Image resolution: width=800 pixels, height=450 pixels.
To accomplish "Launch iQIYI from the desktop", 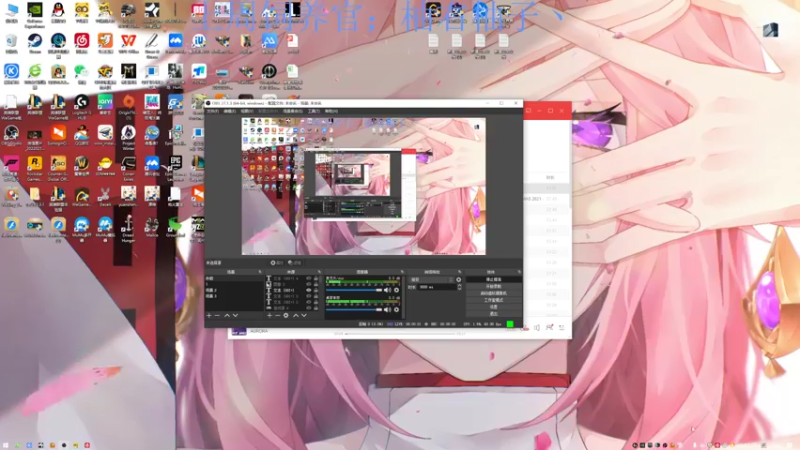I will tap(105, 103).
